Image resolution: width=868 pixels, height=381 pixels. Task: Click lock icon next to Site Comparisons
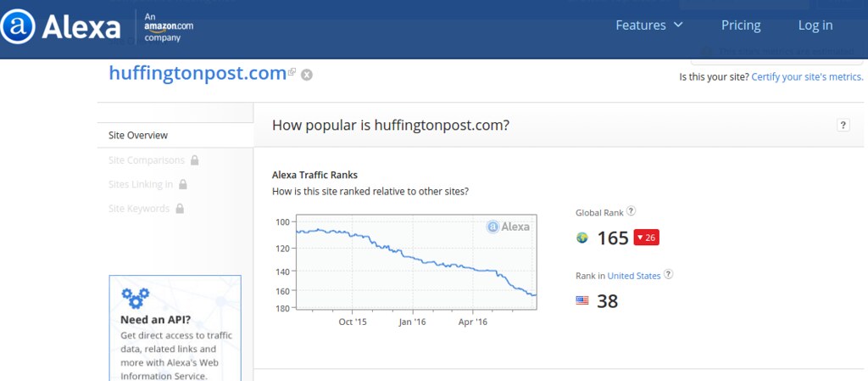coord(195,160)
